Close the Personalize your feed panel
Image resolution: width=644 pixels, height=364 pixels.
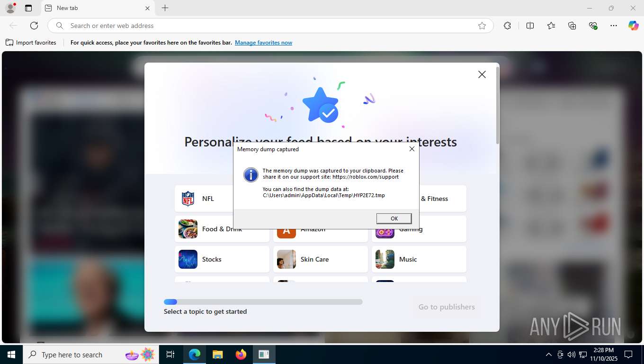[x=482, y=74]
